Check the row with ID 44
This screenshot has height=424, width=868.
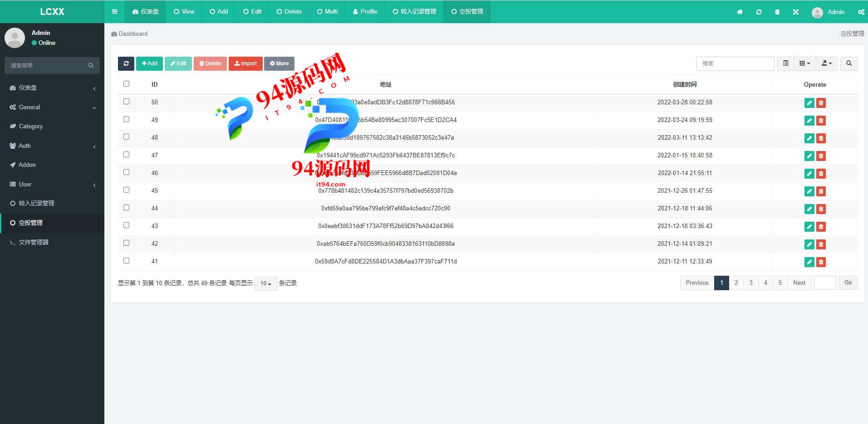pyautogui.click(x=126, y=208)
